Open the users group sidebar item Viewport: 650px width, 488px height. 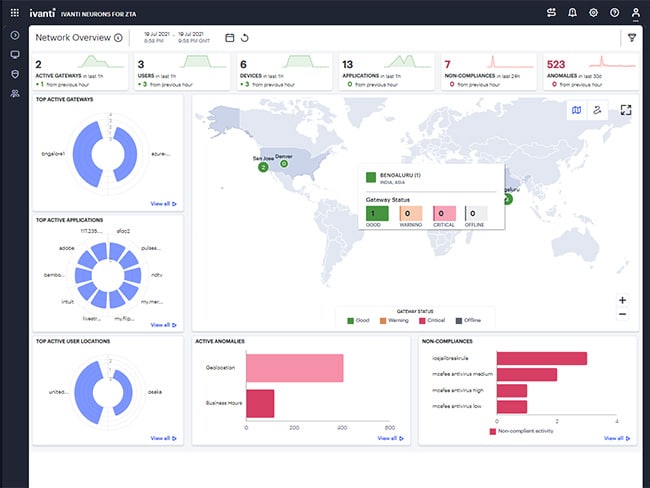[x=15, y=93]
